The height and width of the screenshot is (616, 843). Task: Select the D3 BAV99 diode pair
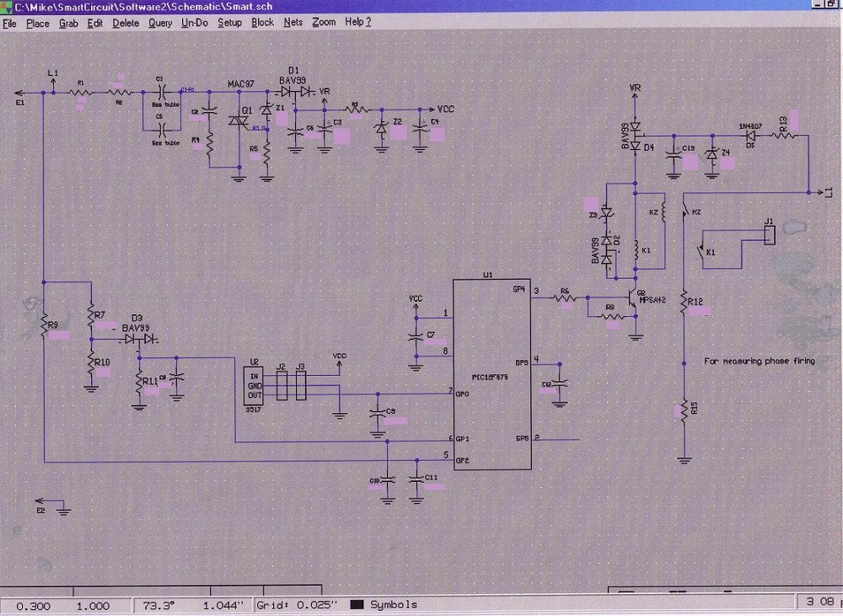[141, 339]
